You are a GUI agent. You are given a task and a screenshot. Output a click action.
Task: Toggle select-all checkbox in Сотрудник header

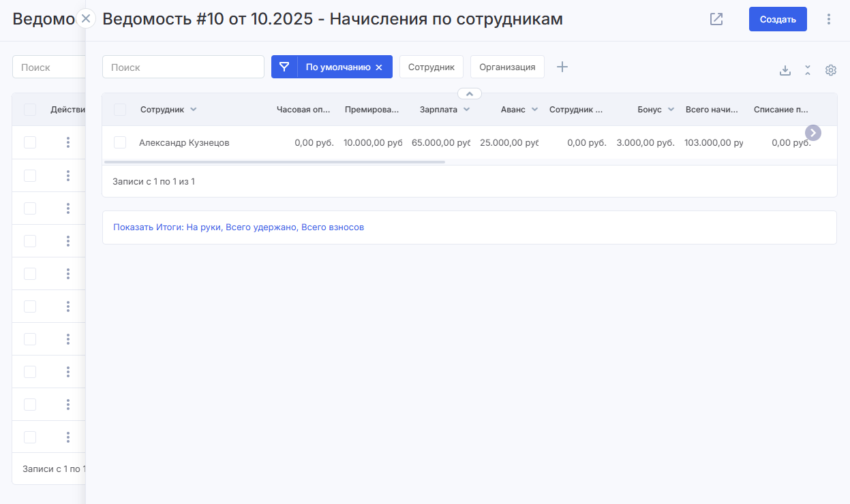[120, 110]
